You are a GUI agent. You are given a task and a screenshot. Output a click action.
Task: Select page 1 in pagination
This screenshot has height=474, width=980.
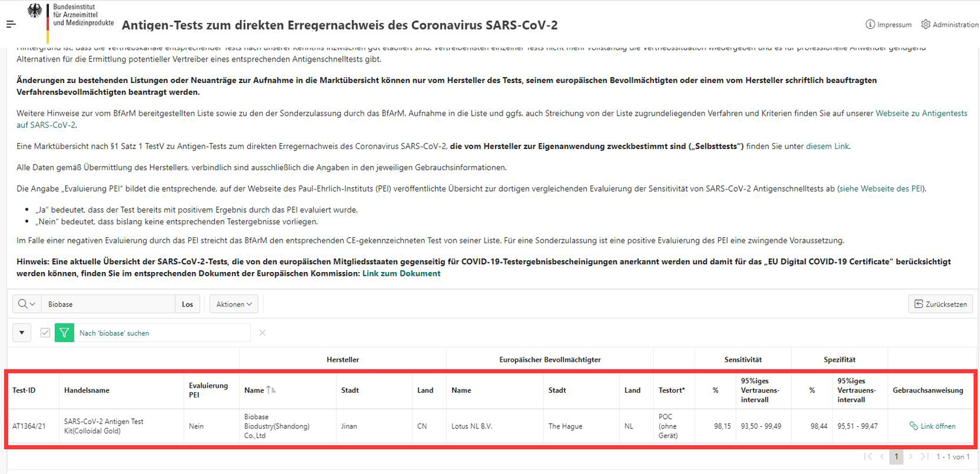897,456
